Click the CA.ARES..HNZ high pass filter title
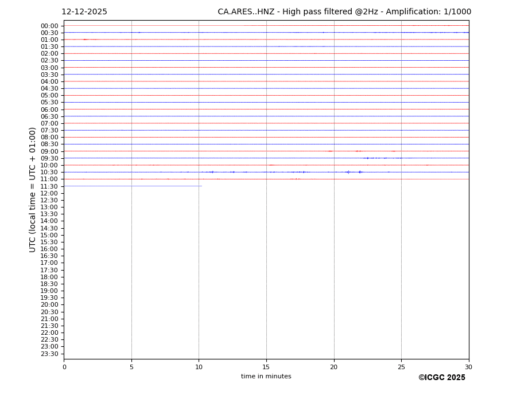The image size is (532, 399). 344,12
